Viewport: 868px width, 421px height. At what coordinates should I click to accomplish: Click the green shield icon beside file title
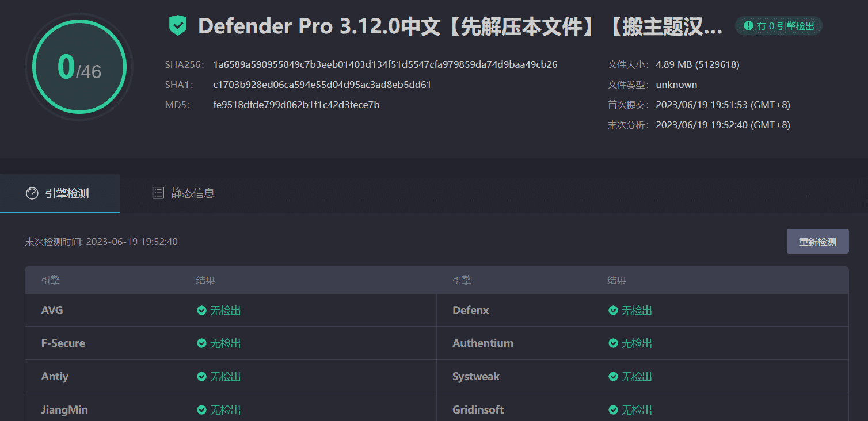pyautogui.click(x=178, y=26)
